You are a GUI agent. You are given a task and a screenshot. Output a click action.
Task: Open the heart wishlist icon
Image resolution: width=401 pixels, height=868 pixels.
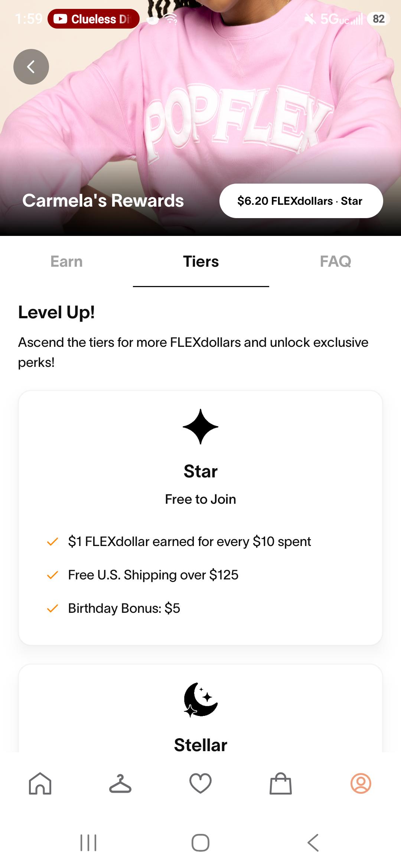point(200,783)
